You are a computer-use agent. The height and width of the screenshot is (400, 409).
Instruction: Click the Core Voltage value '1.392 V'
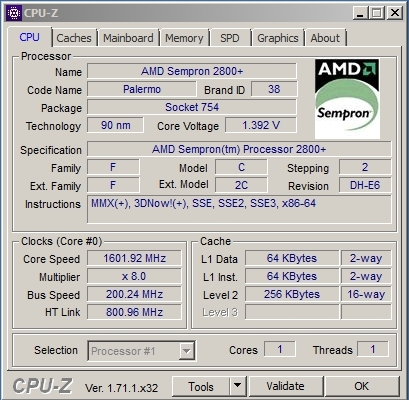(261, 125)
